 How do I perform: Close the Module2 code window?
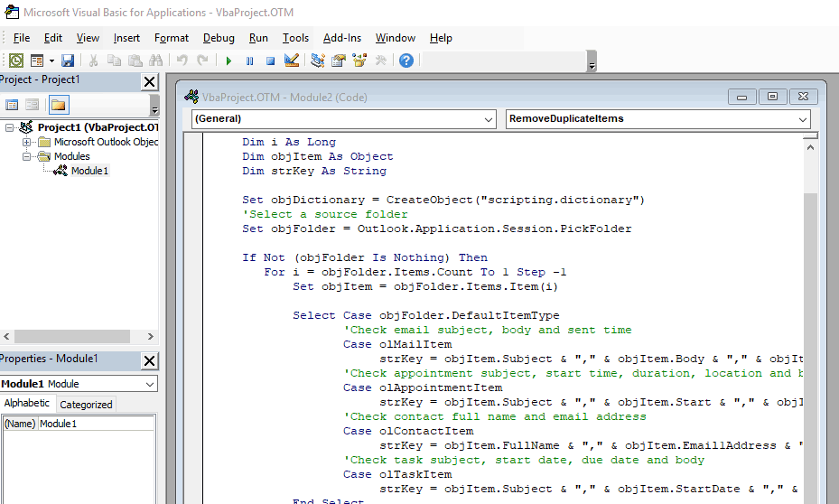click(x=803, y=97)
